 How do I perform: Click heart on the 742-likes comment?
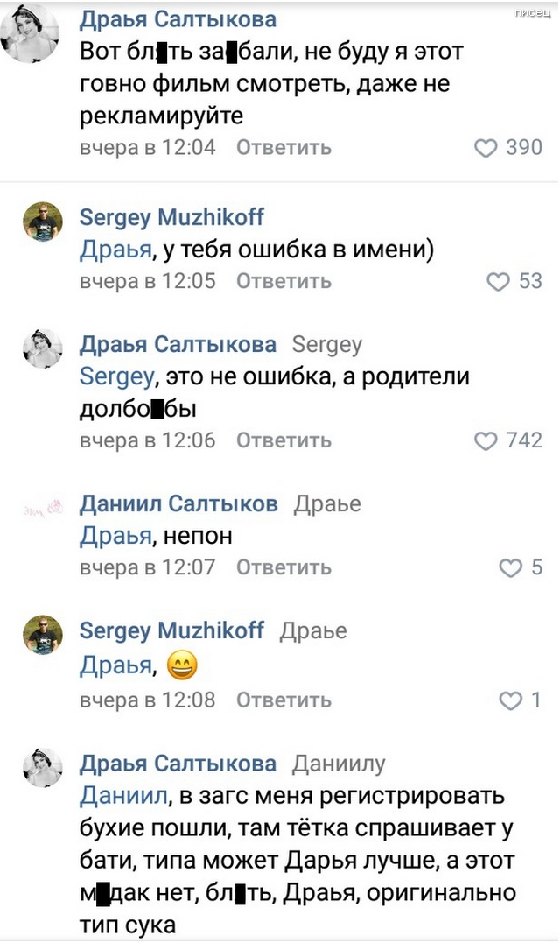click(486, 440)
